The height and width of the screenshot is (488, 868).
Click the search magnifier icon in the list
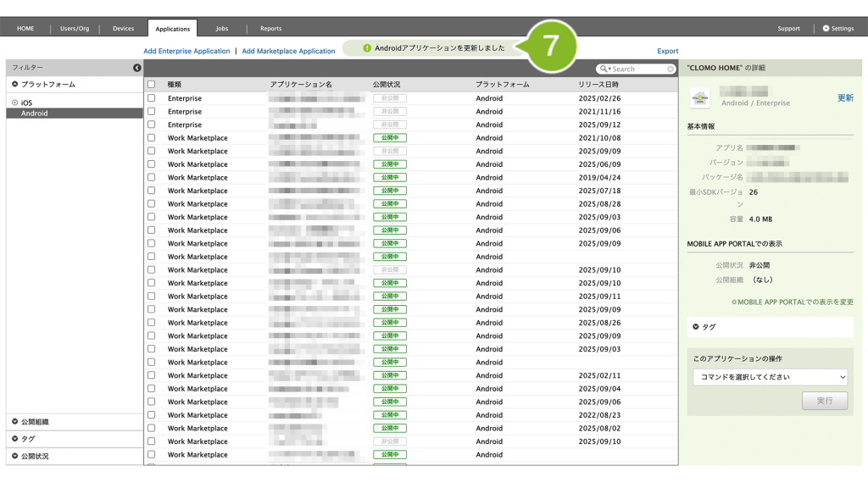(604, 69)
